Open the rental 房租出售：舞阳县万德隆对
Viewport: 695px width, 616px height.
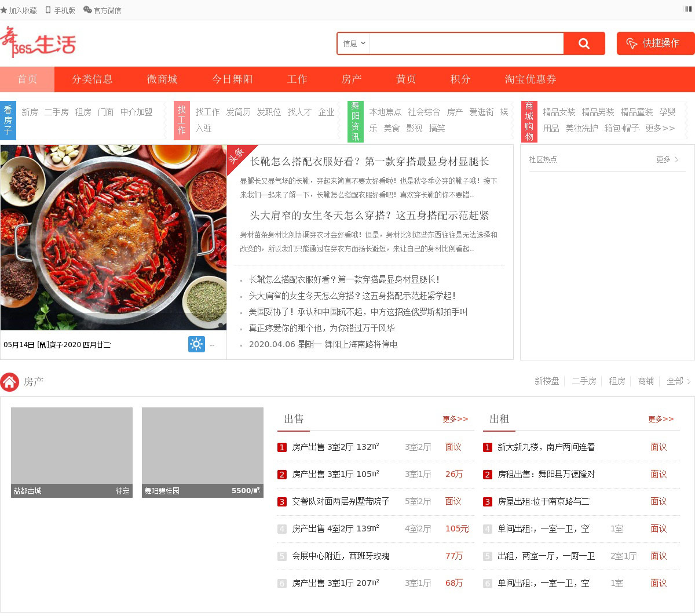tap(546, 474)
